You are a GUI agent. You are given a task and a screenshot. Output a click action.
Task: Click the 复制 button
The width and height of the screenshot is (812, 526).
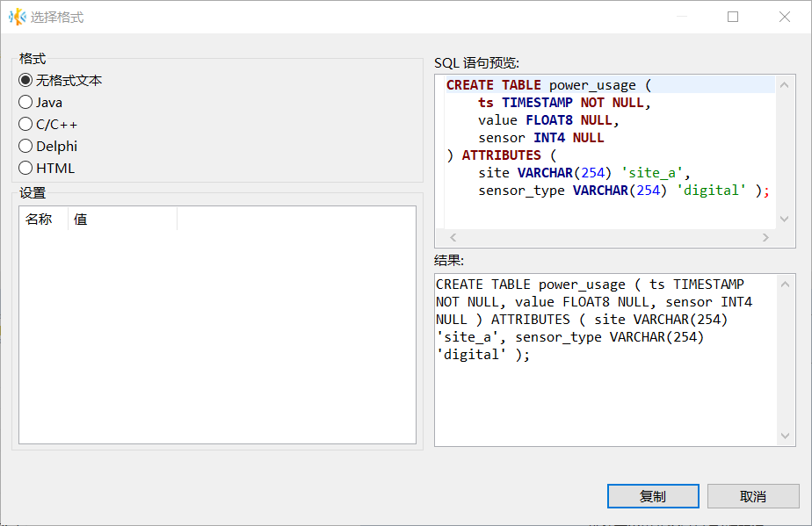[652, 496]
